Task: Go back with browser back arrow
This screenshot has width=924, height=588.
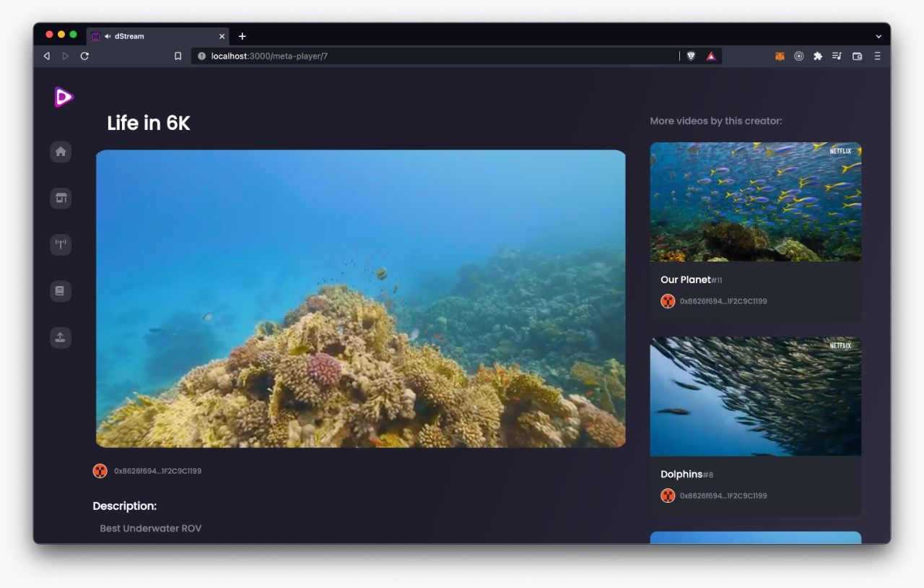Action: 47,56
